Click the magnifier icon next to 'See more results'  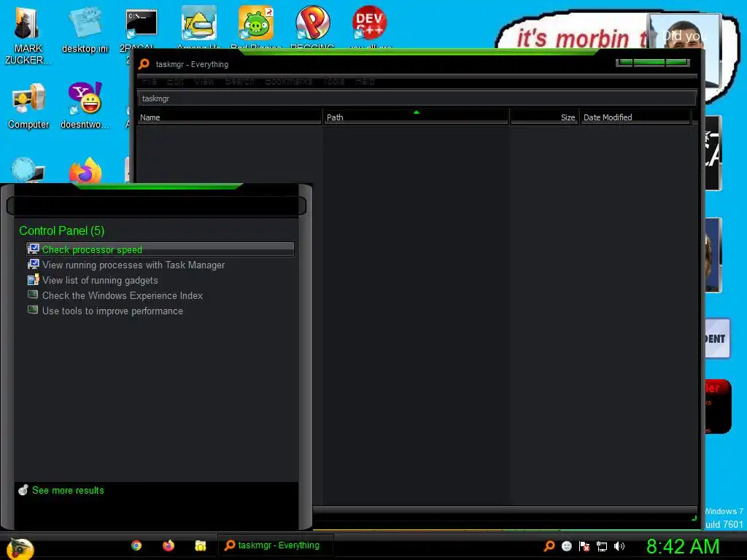click(23, 489)
